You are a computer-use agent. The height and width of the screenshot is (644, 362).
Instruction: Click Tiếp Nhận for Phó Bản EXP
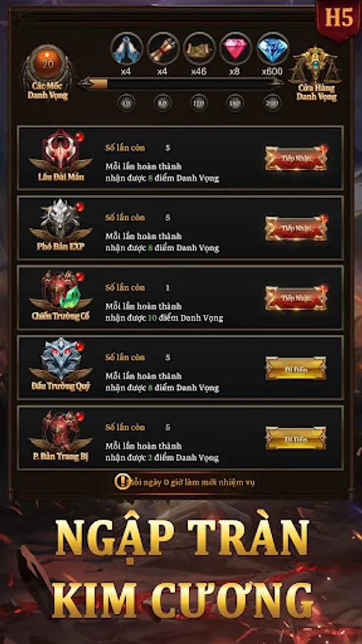(x=296, y=228)
